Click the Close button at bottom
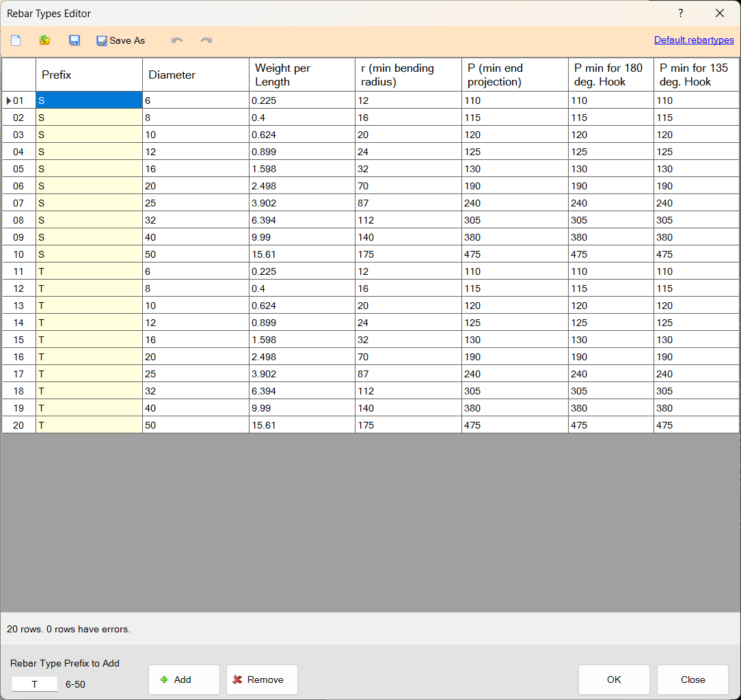The width and height of the screenshot is (741, 700). (x=692, y=679)
